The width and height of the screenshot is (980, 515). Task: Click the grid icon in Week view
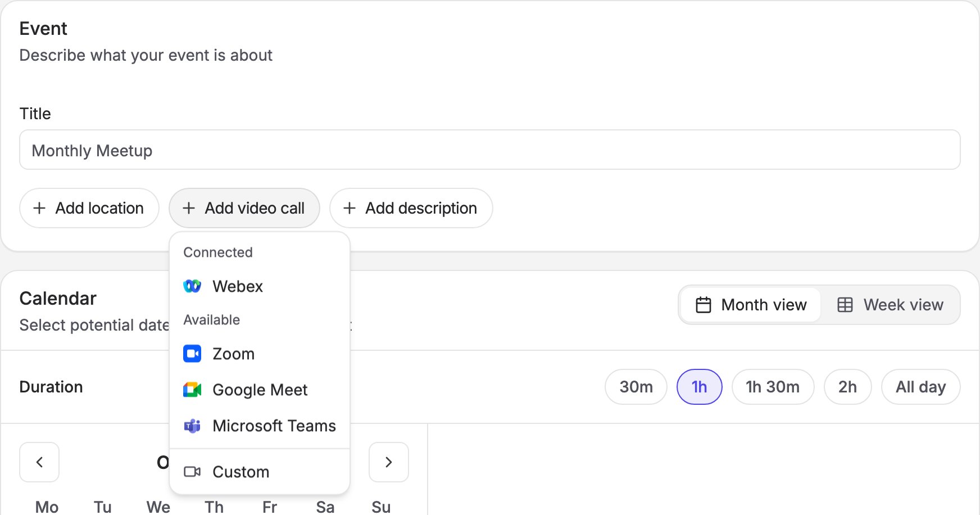pyautogui.click(x=845, y=305)
